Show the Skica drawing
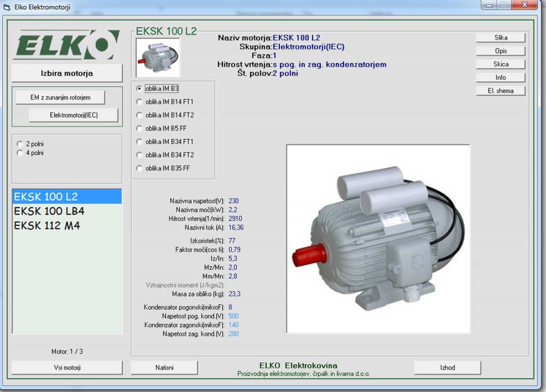The height and width of the screenshot is (392, 546). click(500, 64)
